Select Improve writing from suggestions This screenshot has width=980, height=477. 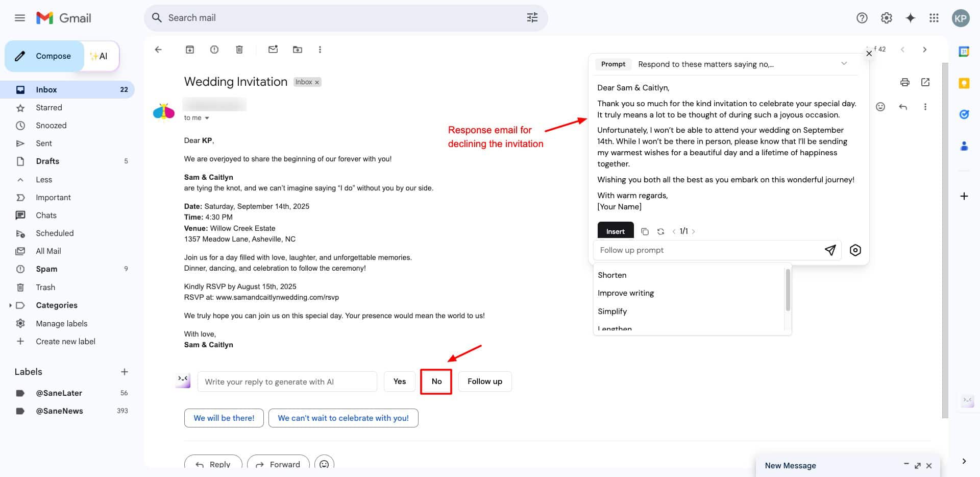[x=625, y=293]
